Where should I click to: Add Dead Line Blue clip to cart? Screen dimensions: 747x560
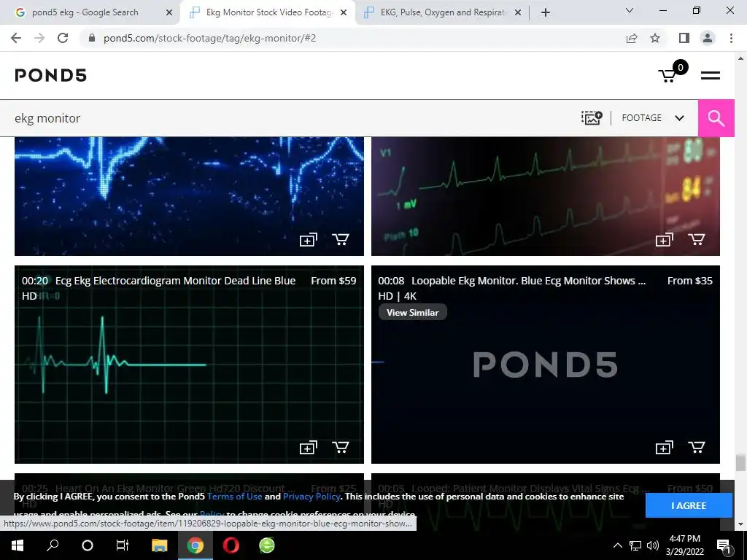click(x=341, y=448)
